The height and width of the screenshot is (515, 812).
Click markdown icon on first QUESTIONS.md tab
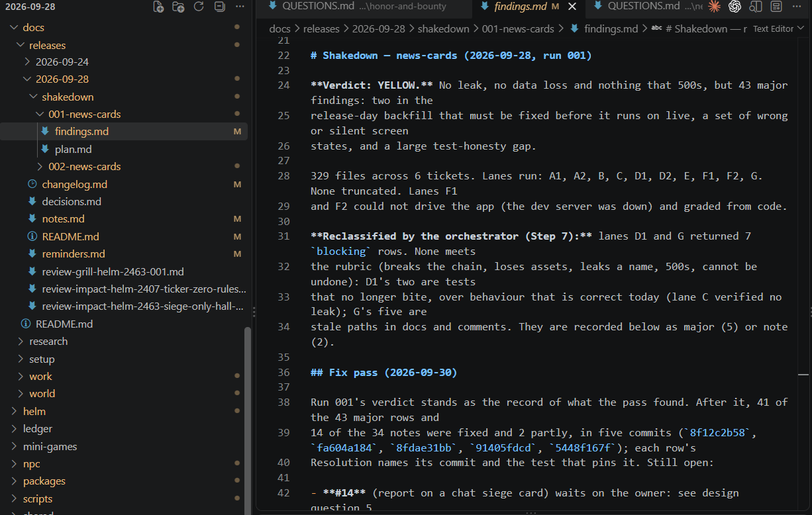273,7
